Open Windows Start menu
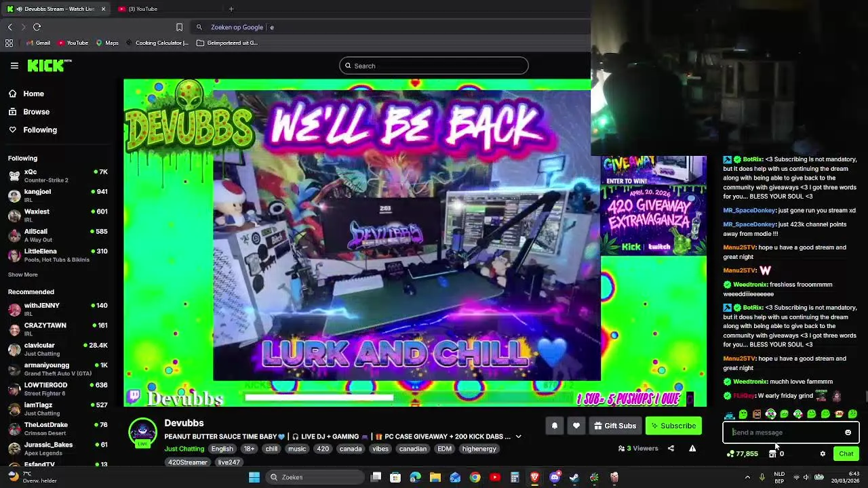This screenshot has height=488, width=868. coord(254,477)
